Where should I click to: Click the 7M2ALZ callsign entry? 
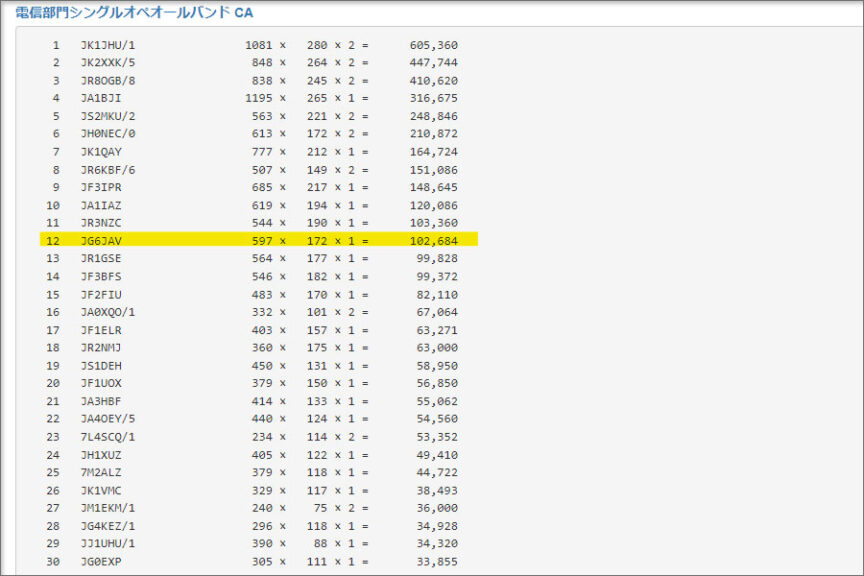[100, 472]
